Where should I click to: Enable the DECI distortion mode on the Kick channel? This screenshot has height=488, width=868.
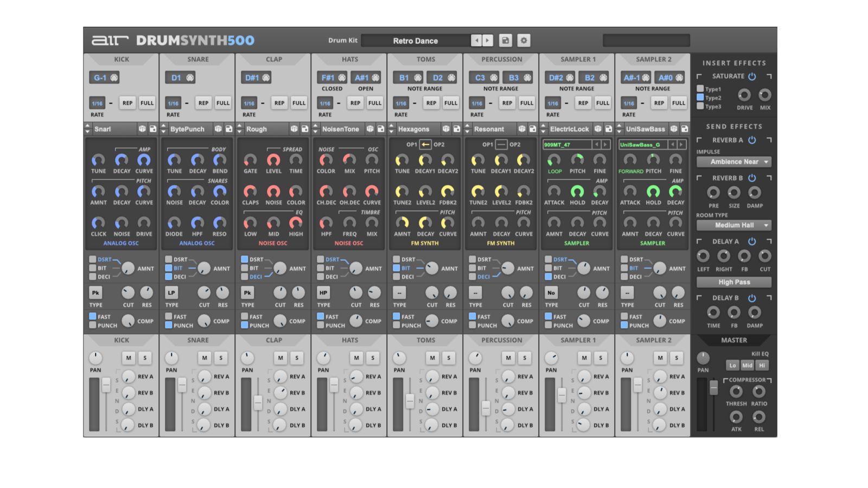[x=92, y=277]
